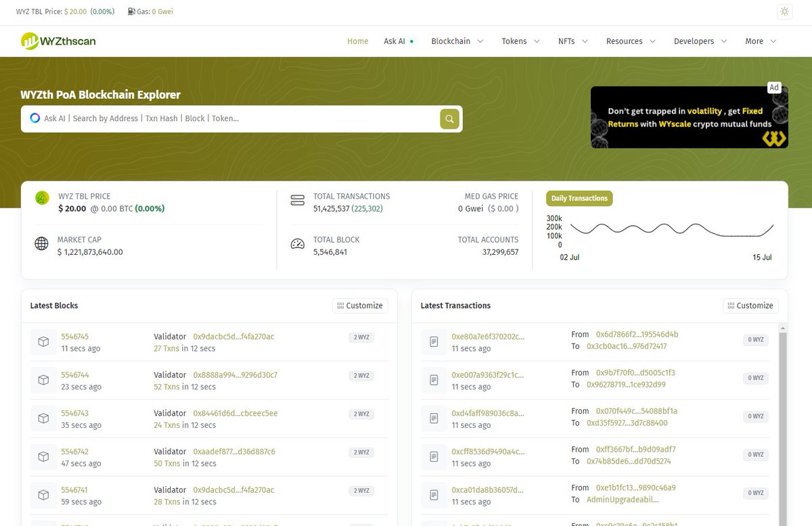Click the Ad label badge

pos(774,87)
